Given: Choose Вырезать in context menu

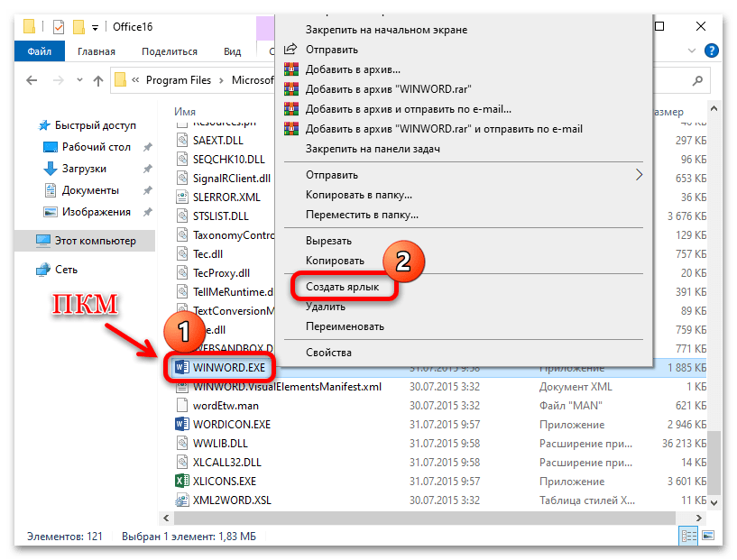Looking at the screenshot, I should tap(328, 241).
